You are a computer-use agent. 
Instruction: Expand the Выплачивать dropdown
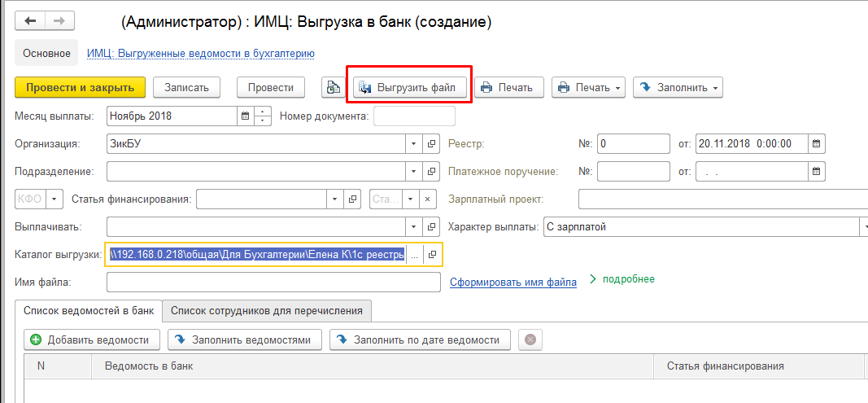point(414,226)
